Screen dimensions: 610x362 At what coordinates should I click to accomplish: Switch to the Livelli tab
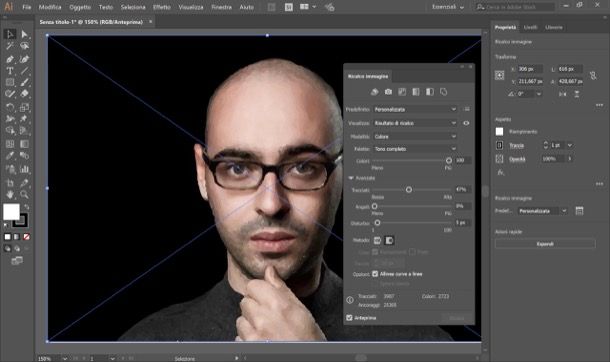pyautogui.click(x=530, y=27)
